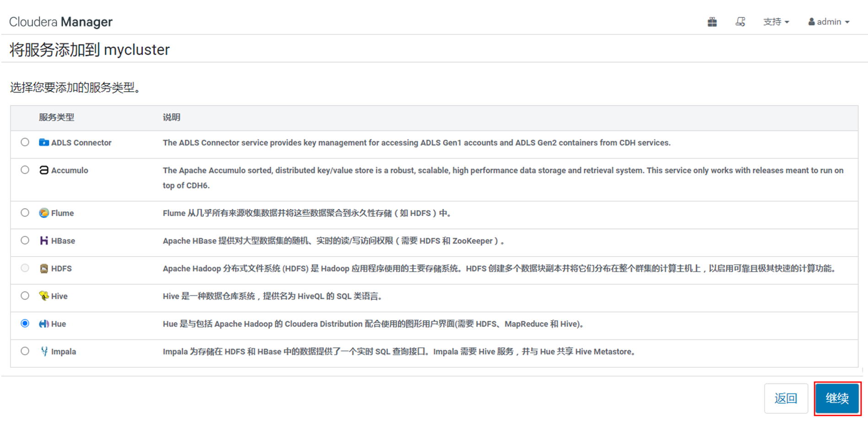Select the ADLS Connector radio button
This screenshot has width=868, height=421.
point(25,142)
